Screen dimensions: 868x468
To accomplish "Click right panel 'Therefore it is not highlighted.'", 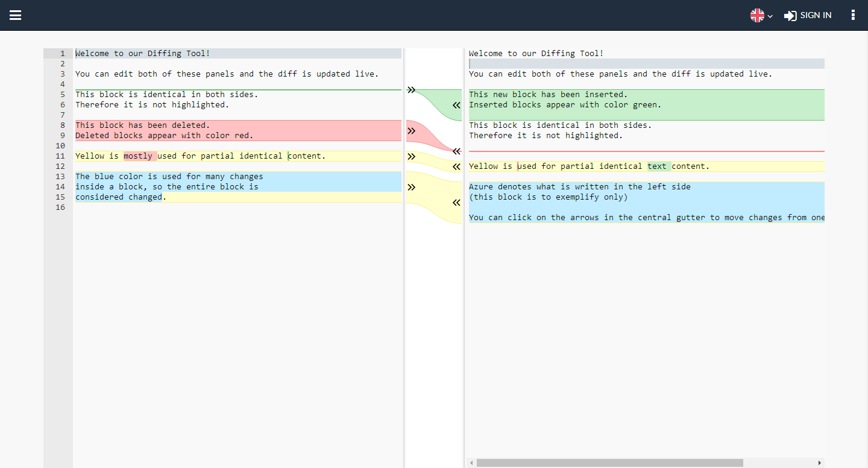I will pyautogui.click(x=546, y=135).
